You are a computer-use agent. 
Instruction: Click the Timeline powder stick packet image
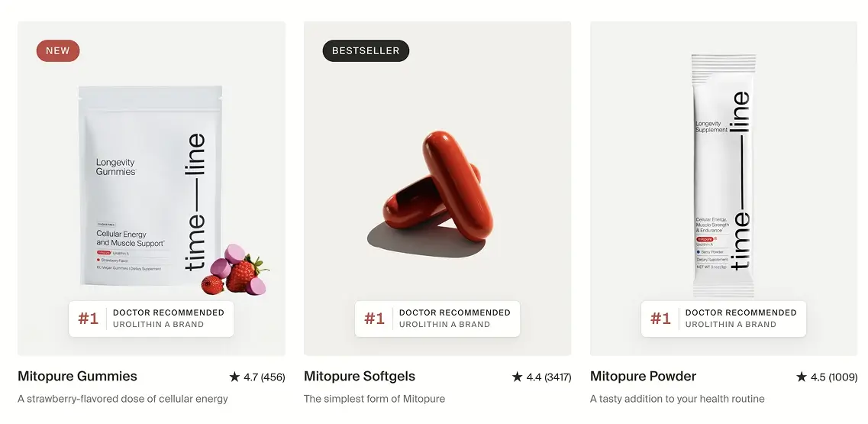[723, 176]
